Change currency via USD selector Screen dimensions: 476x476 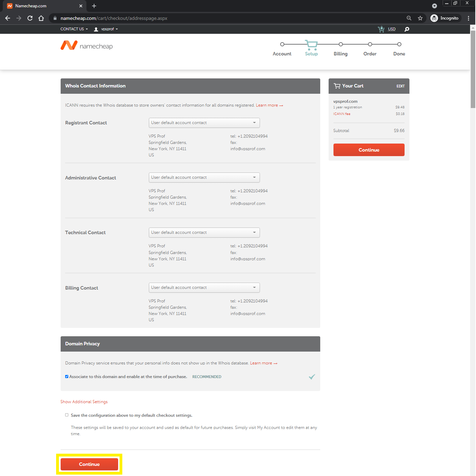pos(392,29)
